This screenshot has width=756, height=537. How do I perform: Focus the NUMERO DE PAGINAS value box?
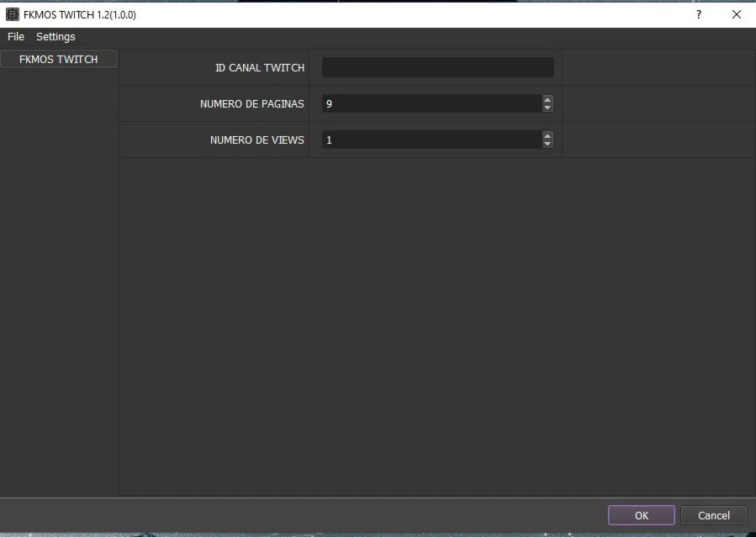pyautogui.click(x=431, y=103)
